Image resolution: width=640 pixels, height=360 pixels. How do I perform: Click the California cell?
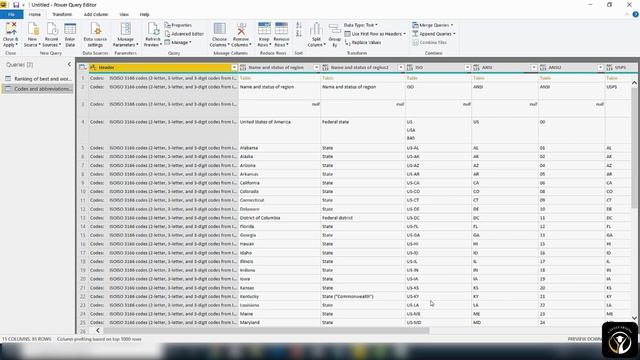coord(279,183)
